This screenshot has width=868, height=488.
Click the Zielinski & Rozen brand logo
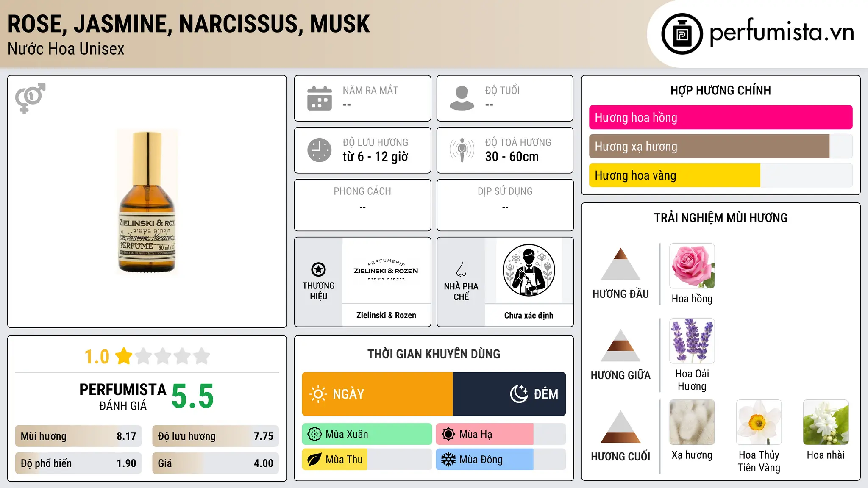click(386, 270)
